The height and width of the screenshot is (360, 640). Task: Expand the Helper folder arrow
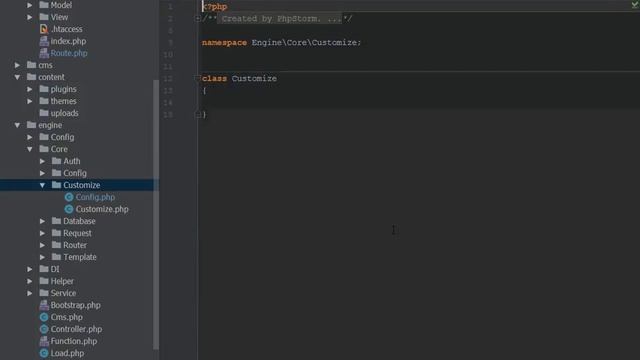30,281
